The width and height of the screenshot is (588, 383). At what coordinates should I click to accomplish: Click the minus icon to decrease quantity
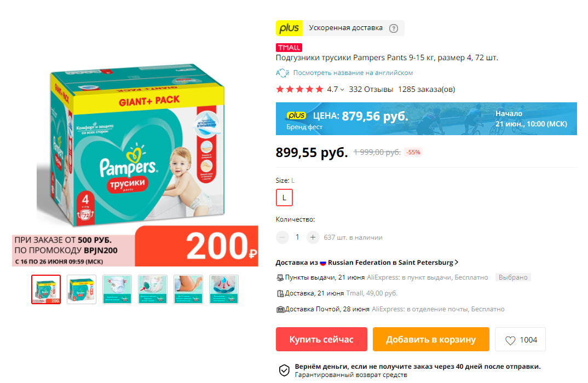pyautogui.click(x=283, y=237)
